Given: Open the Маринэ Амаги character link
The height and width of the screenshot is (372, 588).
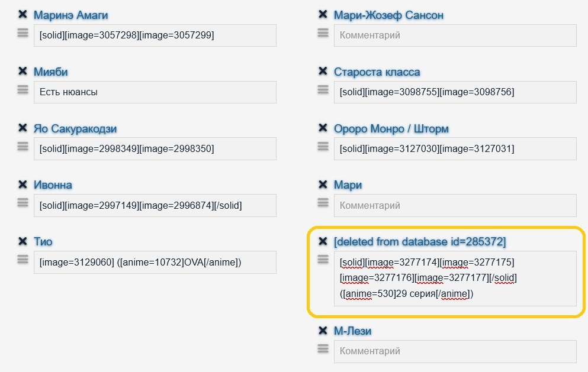Looking at the screenshot, I should (70, 15).
